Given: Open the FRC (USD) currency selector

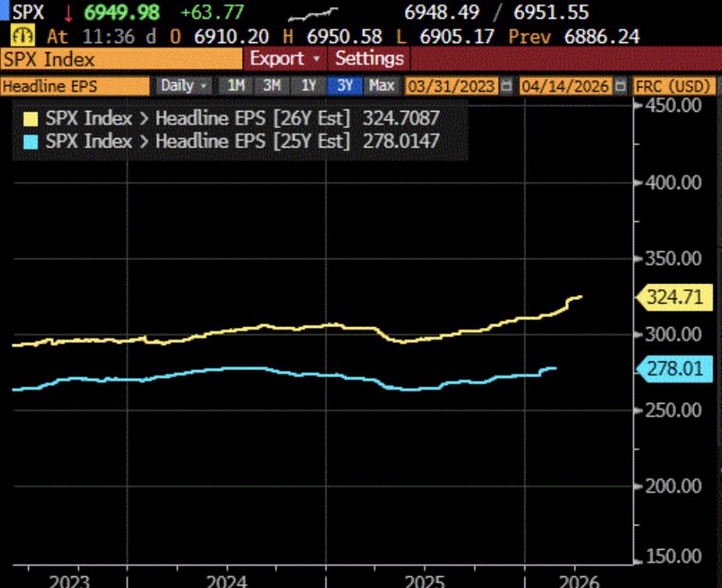Looking at the screenshot, I should tap(673, 86).
